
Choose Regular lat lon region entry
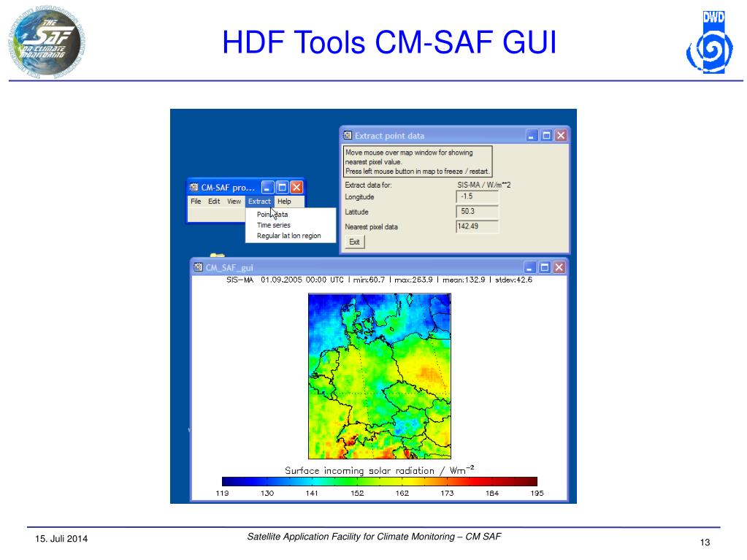[288, 236]
